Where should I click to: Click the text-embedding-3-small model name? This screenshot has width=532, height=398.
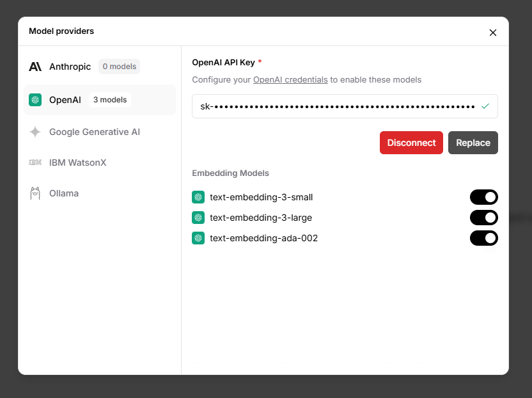(262, 197)
